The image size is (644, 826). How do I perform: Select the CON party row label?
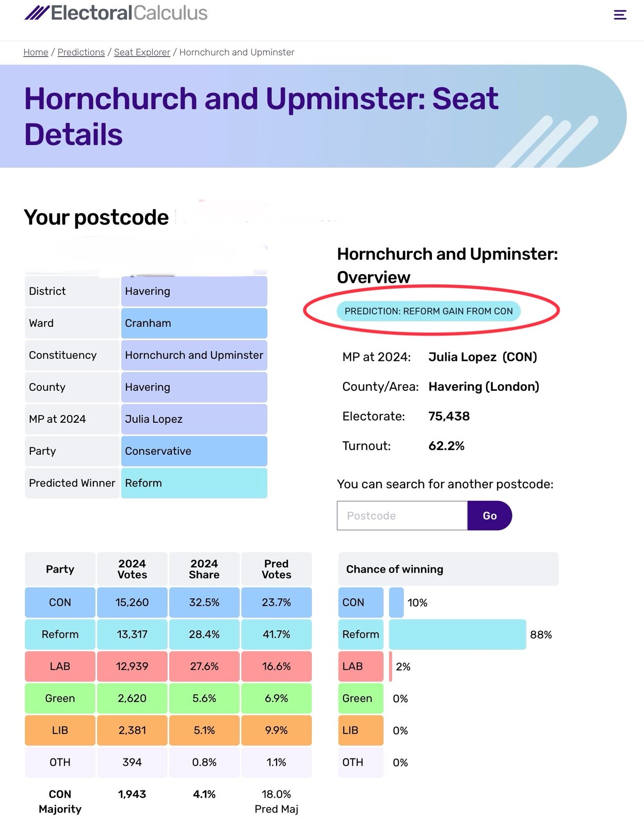[x=60, y=602]
